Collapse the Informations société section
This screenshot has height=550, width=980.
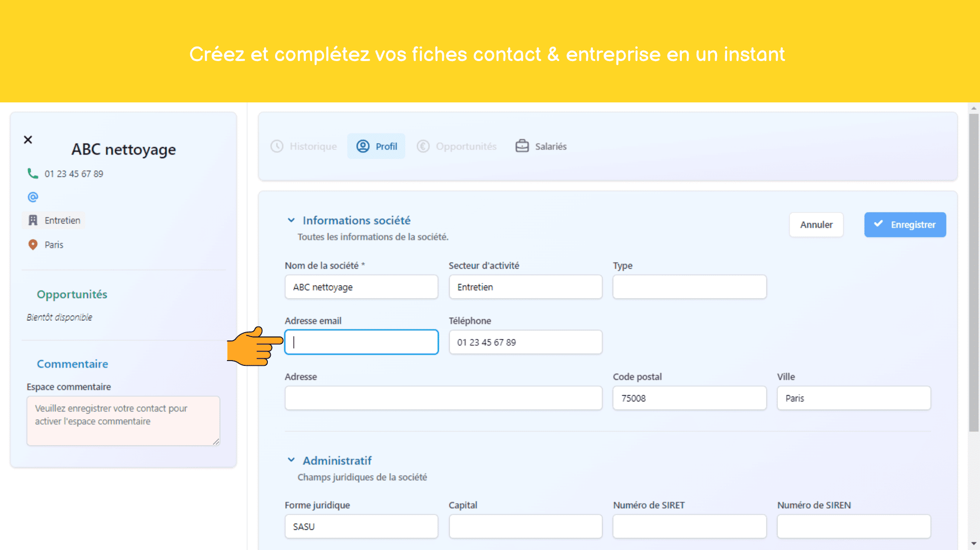click(x=291, y=220)
